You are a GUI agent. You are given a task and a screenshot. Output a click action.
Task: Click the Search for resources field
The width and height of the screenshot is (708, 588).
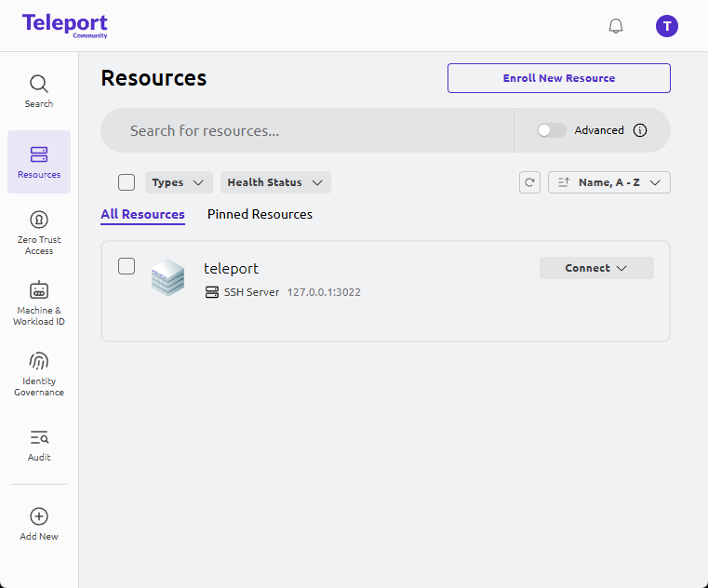pos(307,130)
